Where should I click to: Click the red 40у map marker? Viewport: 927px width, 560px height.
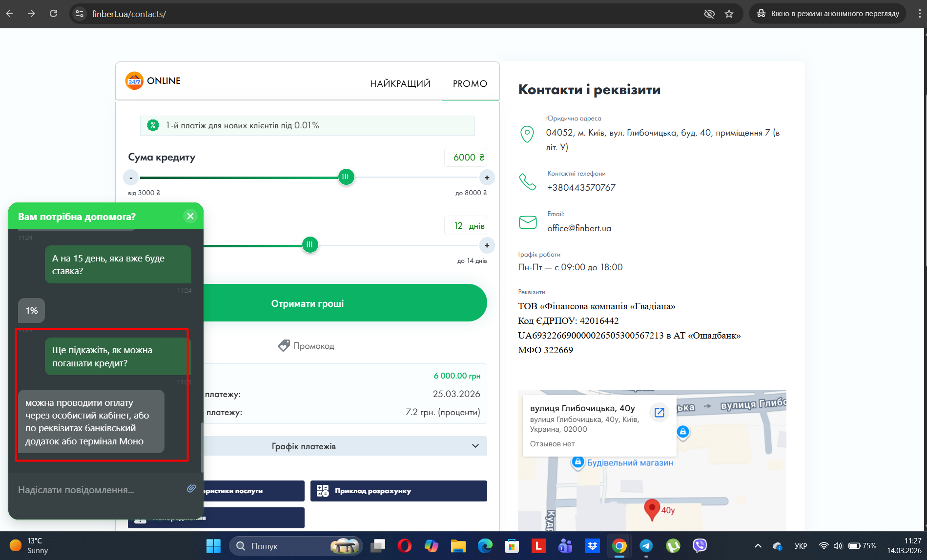click(652, 510)
